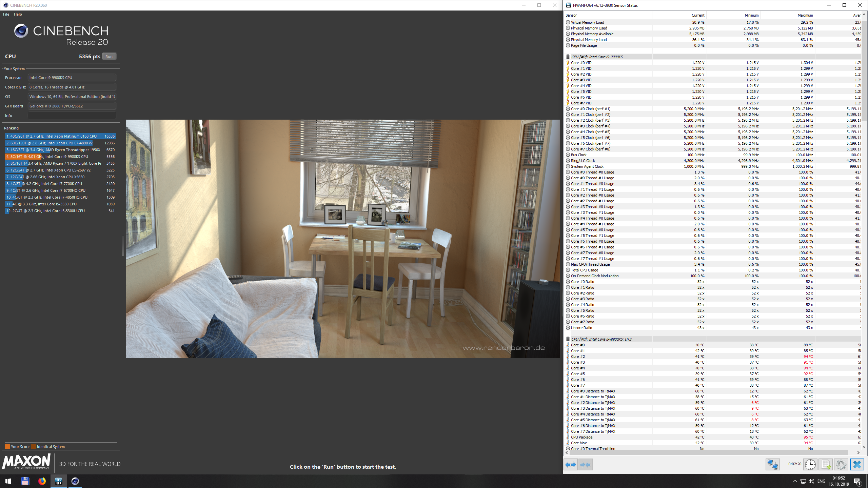This screenshot has height=488, width=868.
Task: Open HWiNFO sensor settings gear icon
Action: click(x=841, y=464)
